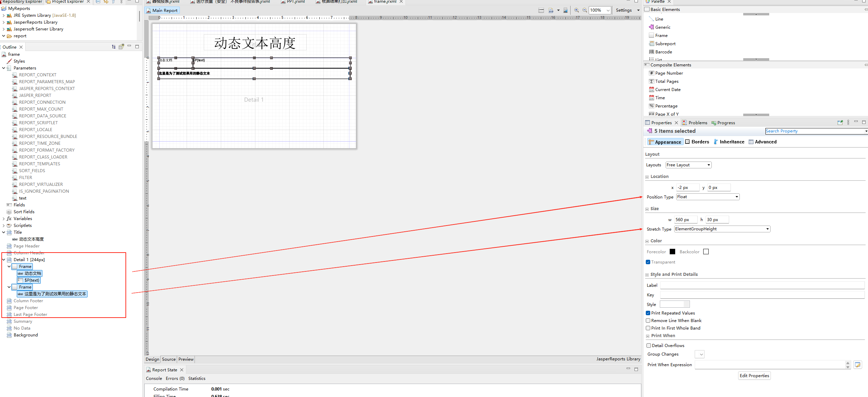The width and height of the screenshot is (868, 397).
Task: Open the Stretch Type dropdown
Action: [x=767, y=229]
